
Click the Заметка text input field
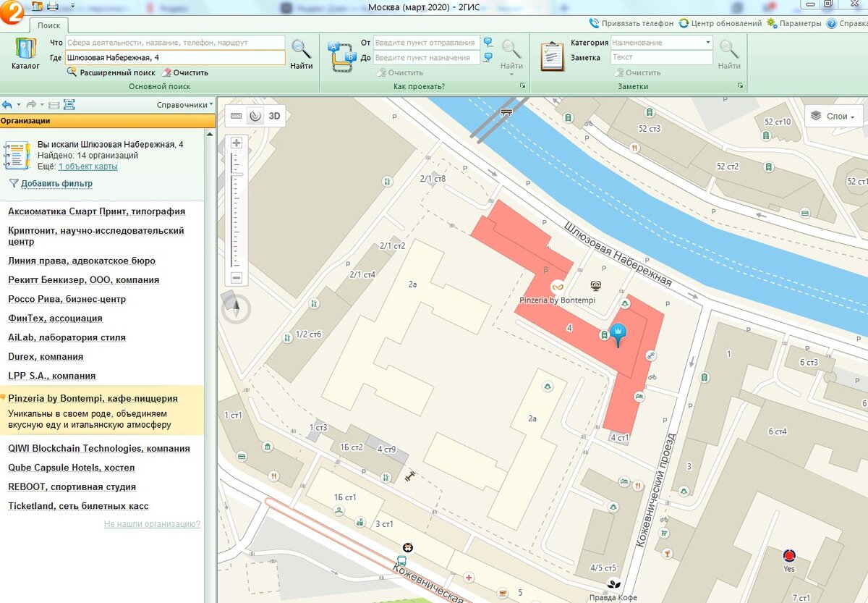tap(662, 57)
